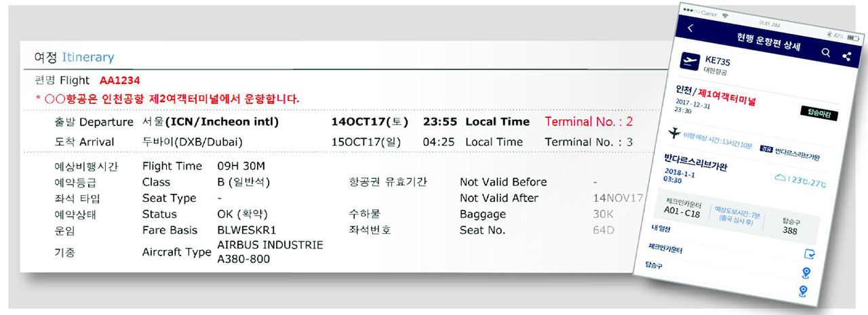Open the boarding gate map pin
Image resolution: width=868 pixels, height=315 pixels.
803,291
